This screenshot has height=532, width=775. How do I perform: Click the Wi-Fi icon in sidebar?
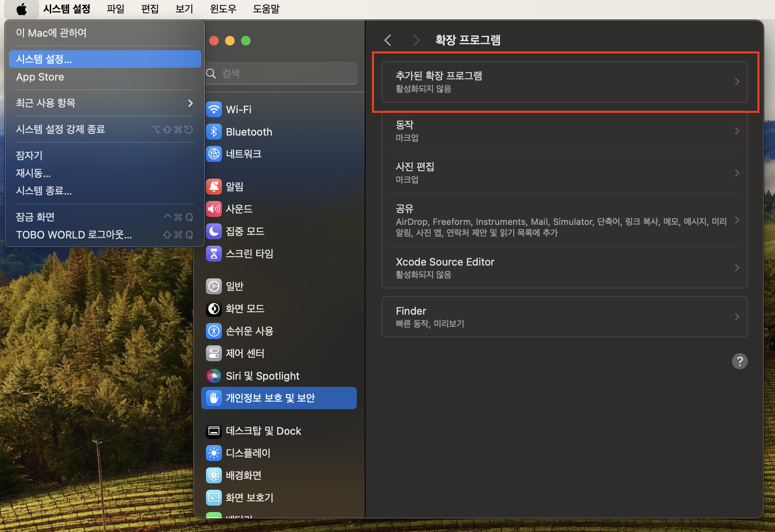[214, 109]
